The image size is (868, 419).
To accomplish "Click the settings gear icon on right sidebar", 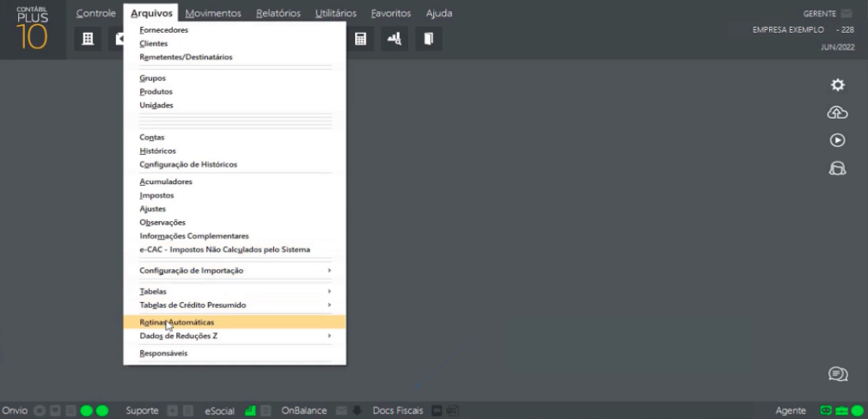I will 837,84.
